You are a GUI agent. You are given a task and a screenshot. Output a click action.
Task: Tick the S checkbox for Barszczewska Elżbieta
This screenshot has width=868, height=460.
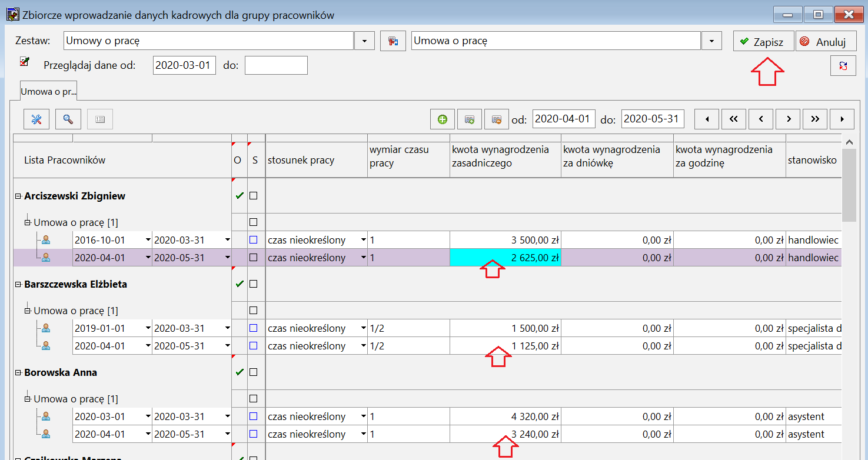[254, 284]
